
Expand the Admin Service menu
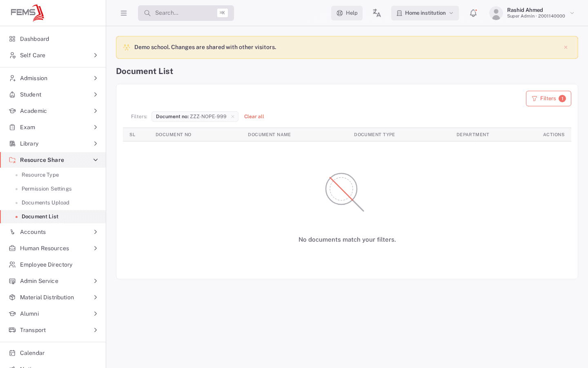tap(53, 281)
